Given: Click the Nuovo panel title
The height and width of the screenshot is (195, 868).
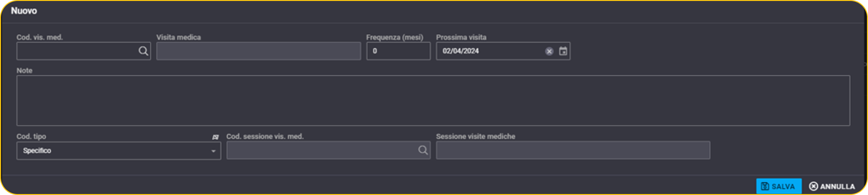Looking at the screenshot, I should pos(24,11).
